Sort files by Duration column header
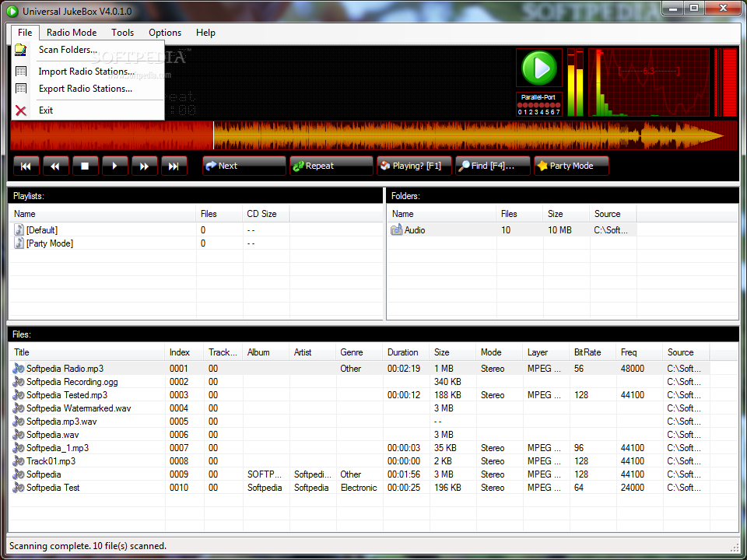 click(x=406, y=352)
